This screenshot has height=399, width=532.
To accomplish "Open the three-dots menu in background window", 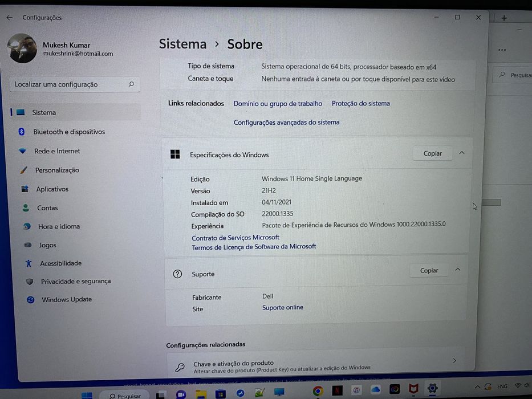I will click(x=502, y=50).
